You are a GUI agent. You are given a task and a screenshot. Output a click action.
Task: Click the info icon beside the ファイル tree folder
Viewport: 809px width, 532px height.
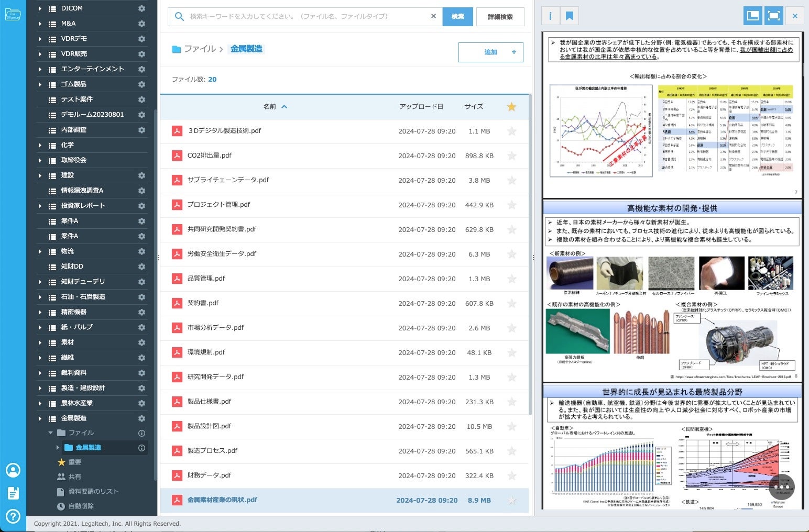(x=141, y=433)
